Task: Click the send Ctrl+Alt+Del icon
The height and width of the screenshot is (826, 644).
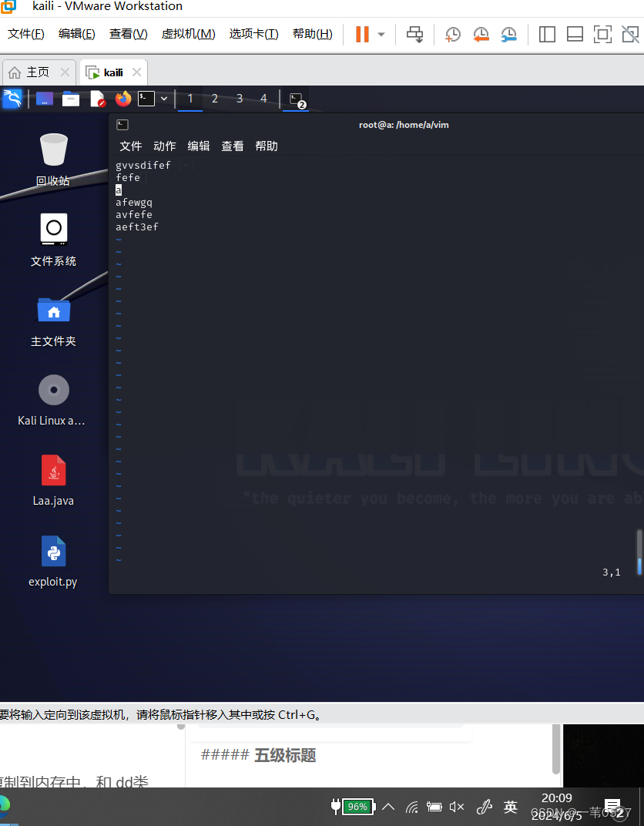Action: (x=415, y=35)
